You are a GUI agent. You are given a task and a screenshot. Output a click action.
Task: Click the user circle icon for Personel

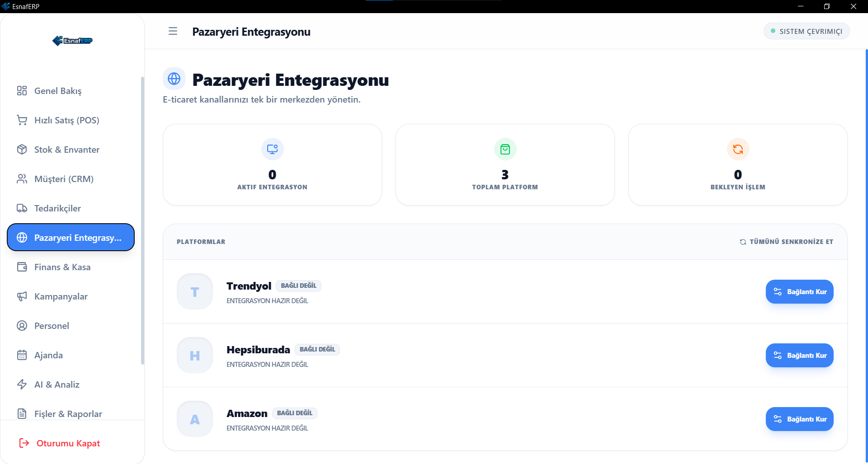[22, 326]
